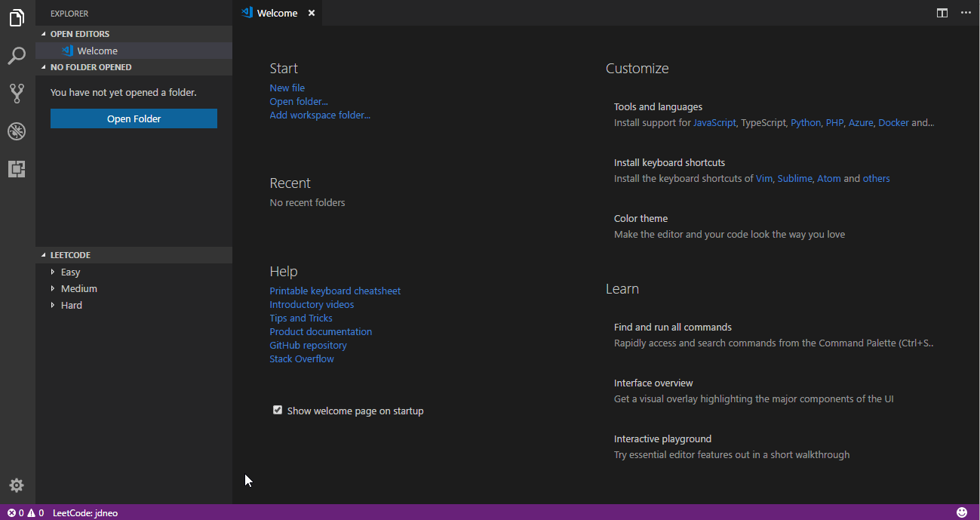
Task: Click errors and warnings count in status bar
Action: pos(26,513)
